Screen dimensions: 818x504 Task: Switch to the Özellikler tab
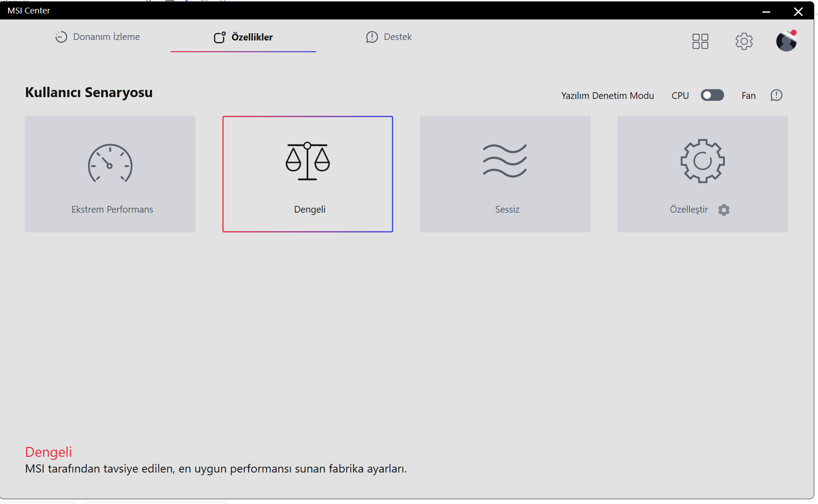pos(243,37)
